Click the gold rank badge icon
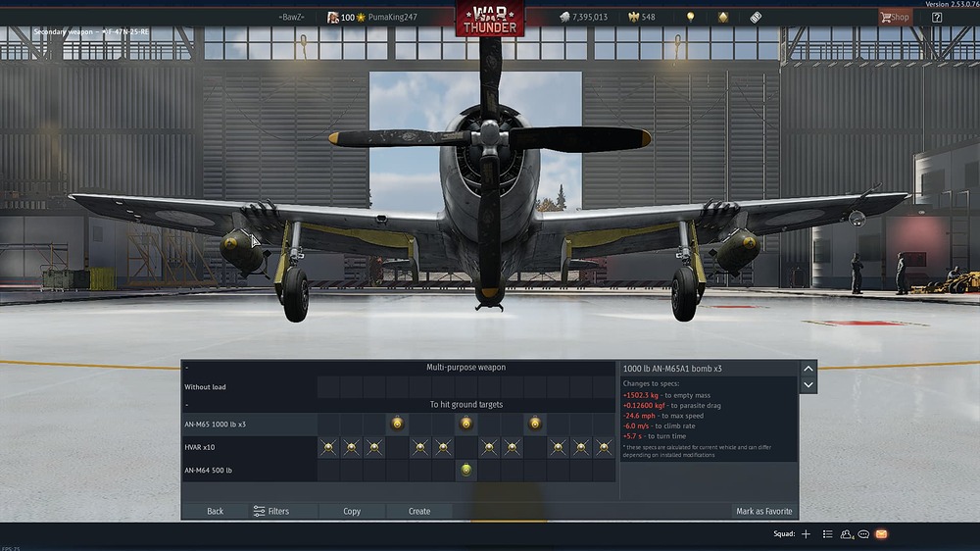 723,17
